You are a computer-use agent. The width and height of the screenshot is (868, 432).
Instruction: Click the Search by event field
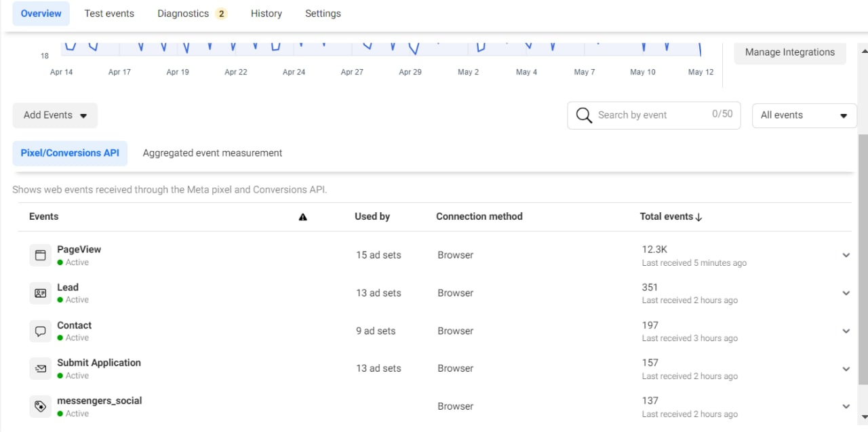(x=651, y=115)
